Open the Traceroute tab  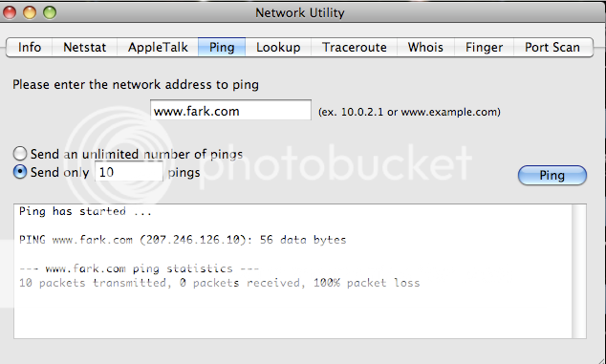pos(355,47)
